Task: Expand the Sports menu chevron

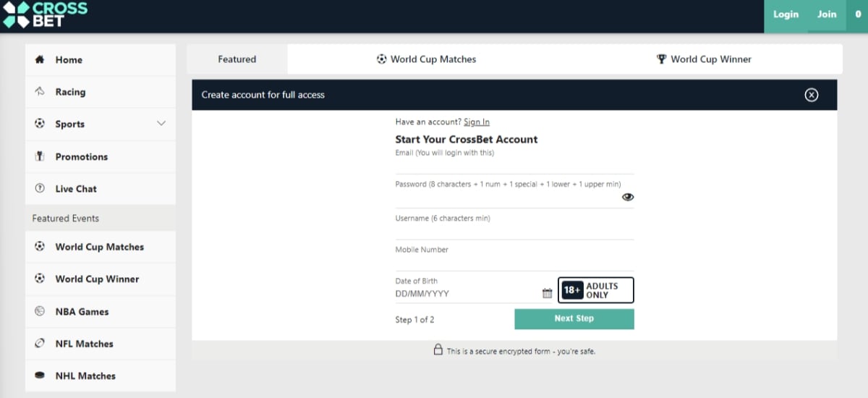Action: click(x=161, y=124)
